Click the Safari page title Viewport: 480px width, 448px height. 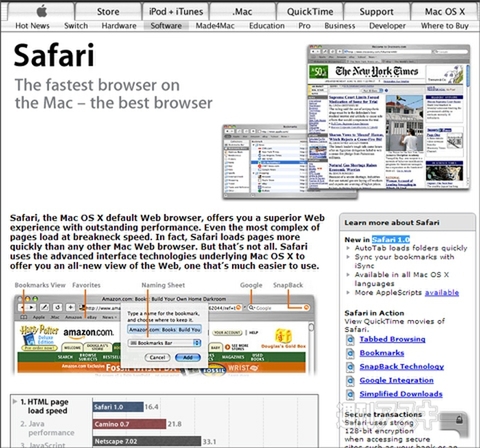pyautogui.click(x=54, y=55)
